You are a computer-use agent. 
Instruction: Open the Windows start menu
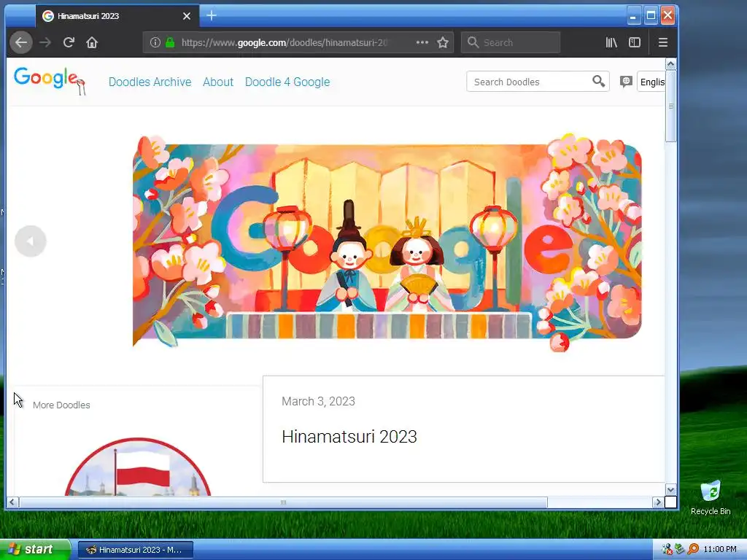35,550
